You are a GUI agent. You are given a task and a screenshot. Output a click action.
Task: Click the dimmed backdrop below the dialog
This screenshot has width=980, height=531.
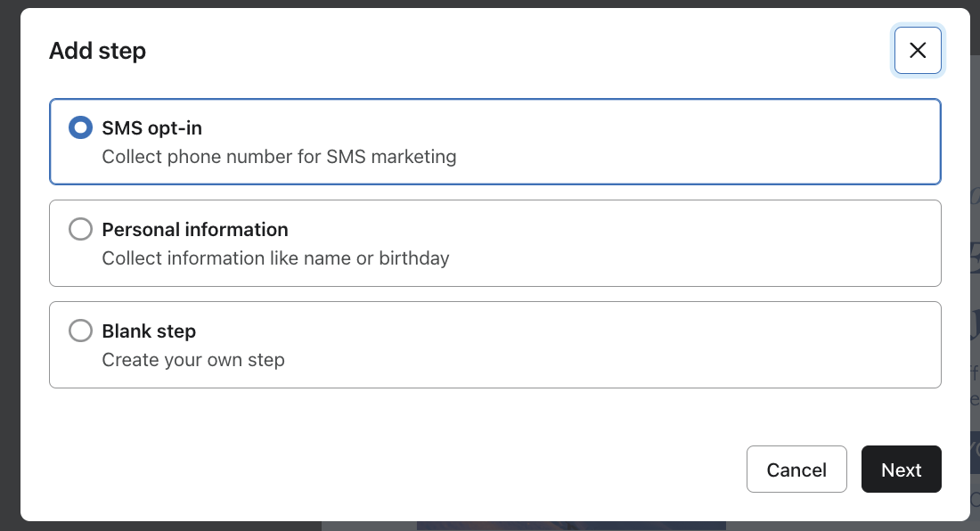coord(178,527)
